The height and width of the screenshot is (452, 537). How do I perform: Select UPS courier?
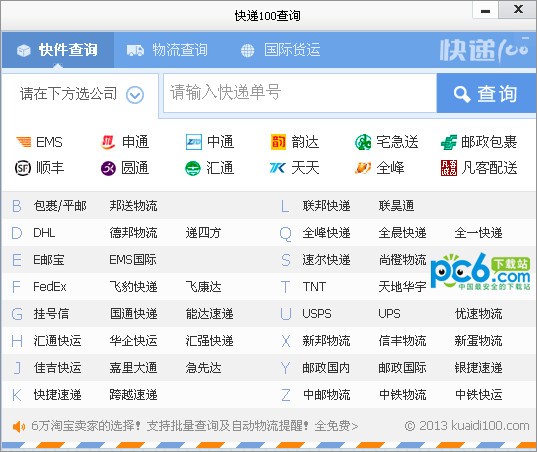point(389,314)
